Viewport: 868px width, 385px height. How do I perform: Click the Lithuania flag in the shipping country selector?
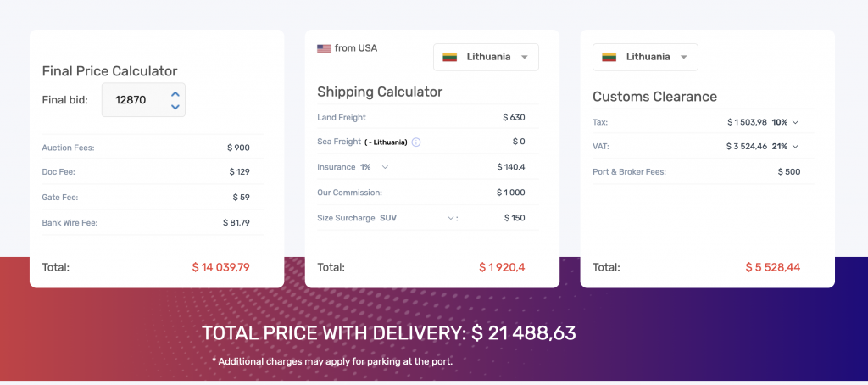click(451, 57)
